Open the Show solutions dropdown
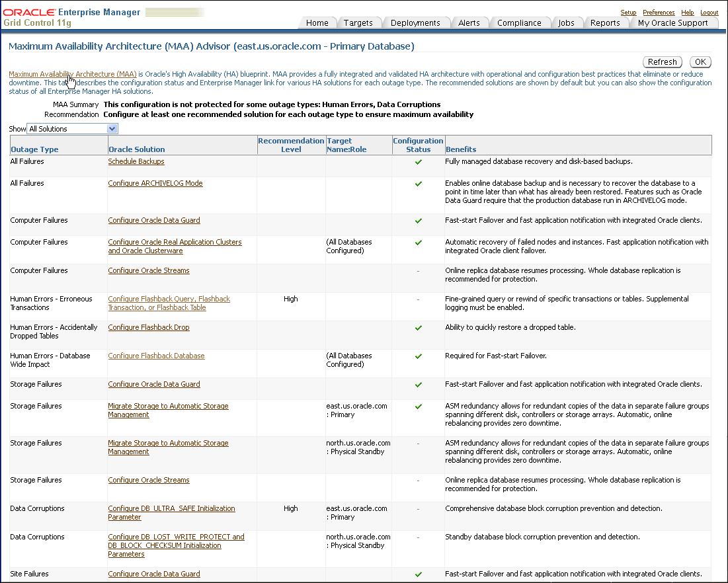The image size is (728, 583). pyautogui.click(x=73, y=129)
